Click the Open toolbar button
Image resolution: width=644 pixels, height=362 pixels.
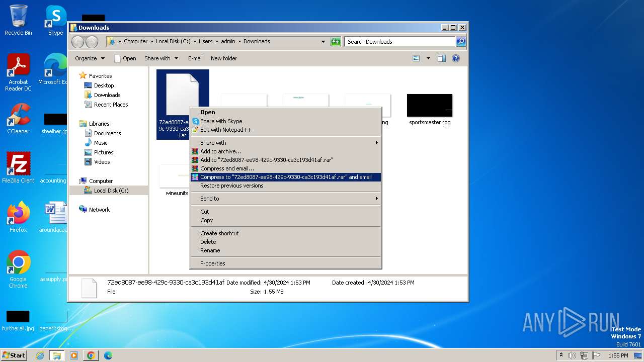[125, 58]
